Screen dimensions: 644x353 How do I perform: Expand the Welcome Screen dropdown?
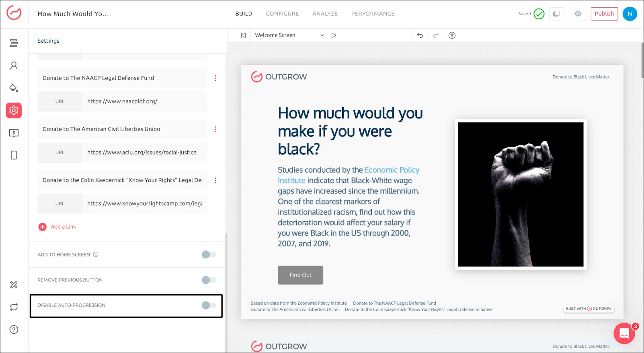(289, 35)
